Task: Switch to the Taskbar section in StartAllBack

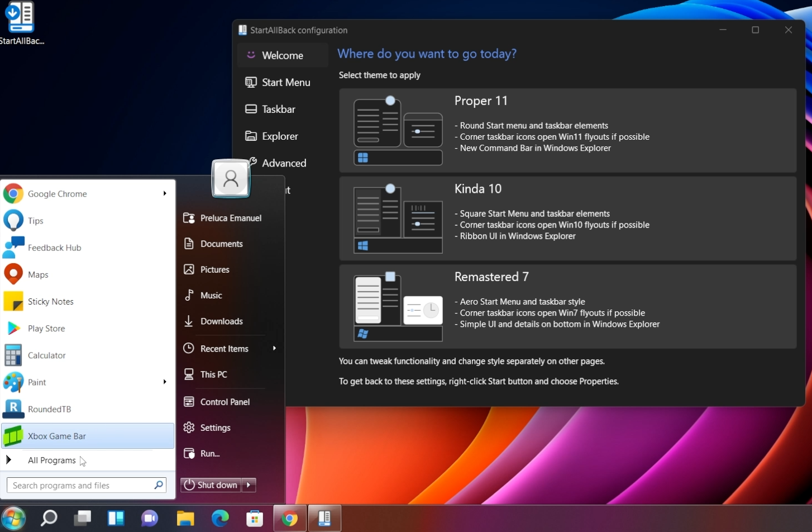Action: coord(277,109)
